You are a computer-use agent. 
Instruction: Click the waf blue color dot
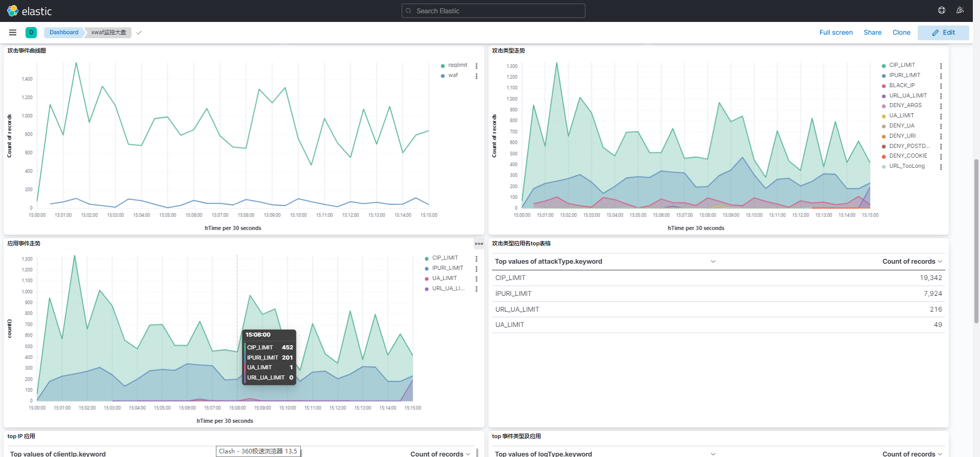point(443,76)
